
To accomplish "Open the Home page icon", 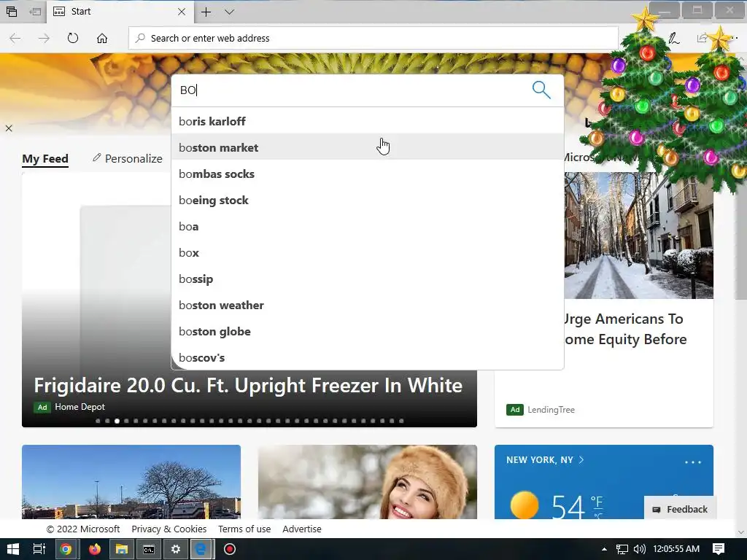I will (x=102, y=38).
